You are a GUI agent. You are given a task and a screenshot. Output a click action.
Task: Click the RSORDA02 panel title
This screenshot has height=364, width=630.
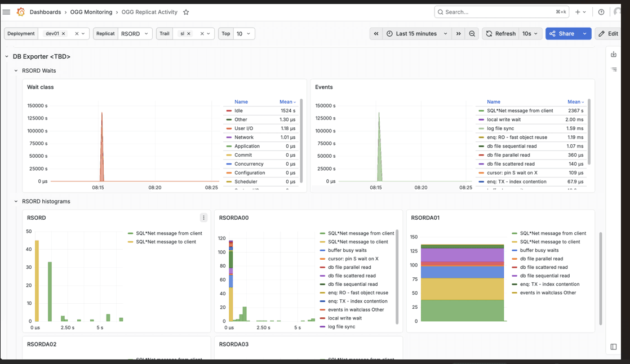click(x=42, y=344)
